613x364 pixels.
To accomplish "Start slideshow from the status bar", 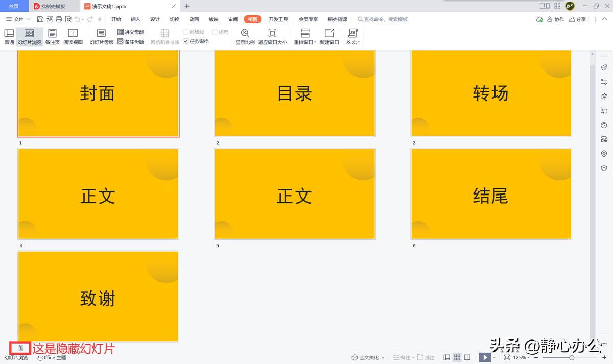I will coord(484,357).
